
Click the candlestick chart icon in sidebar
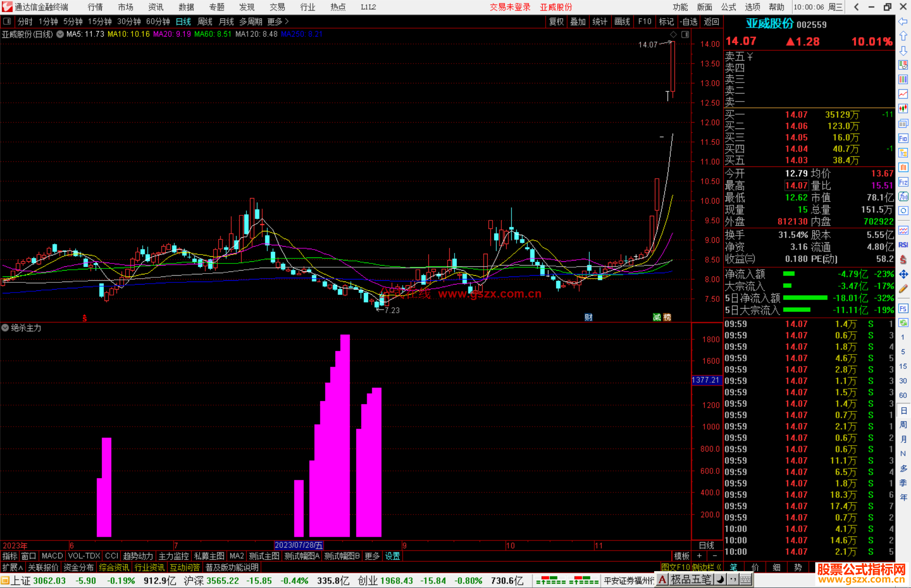coord(903,109)
